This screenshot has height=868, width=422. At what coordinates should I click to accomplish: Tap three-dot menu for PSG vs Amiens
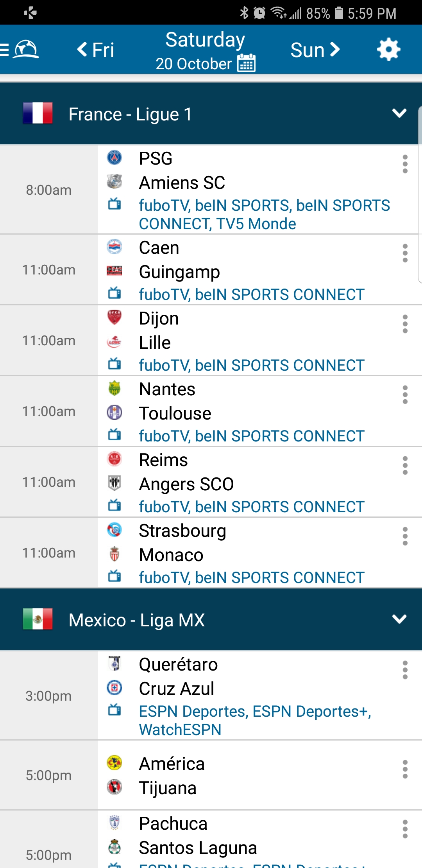click(x=405, y=164)
